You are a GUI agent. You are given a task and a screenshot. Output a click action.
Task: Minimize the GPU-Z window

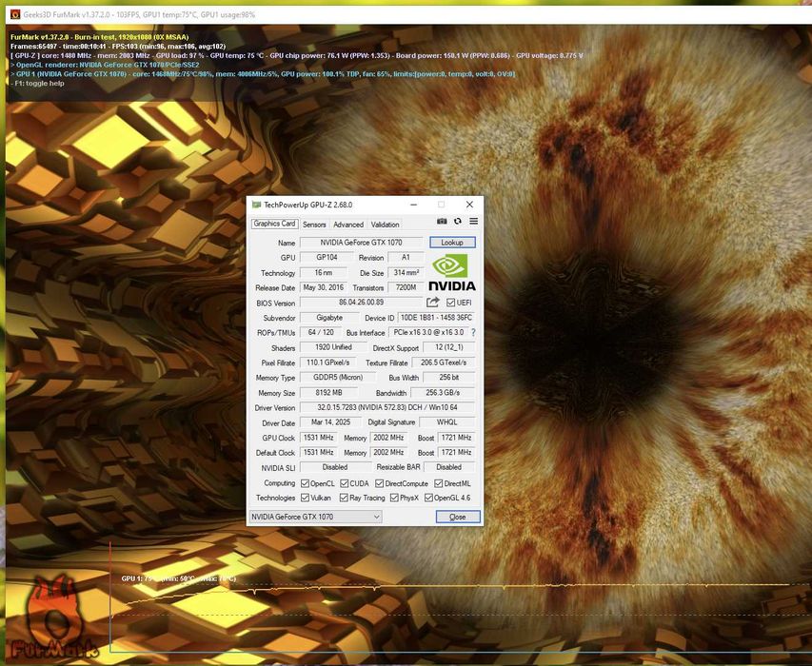click(413, 205)
